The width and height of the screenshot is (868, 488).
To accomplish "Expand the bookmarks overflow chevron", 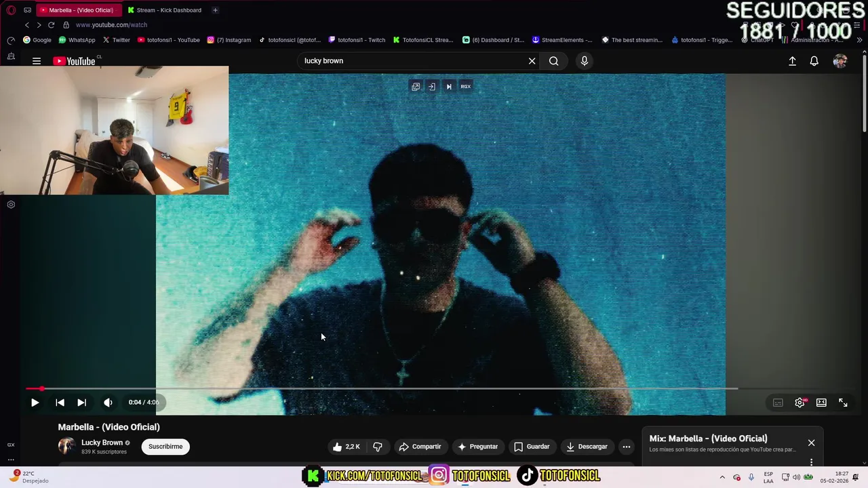I will click(x=860, y=40).
